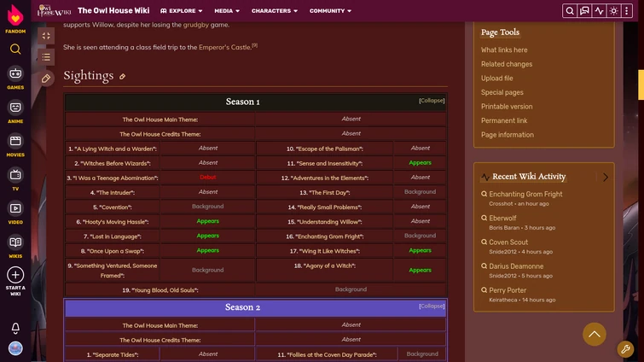The image size is (644, 362).
Task: Toggle the light/dark theme
Action: [613, 11]
